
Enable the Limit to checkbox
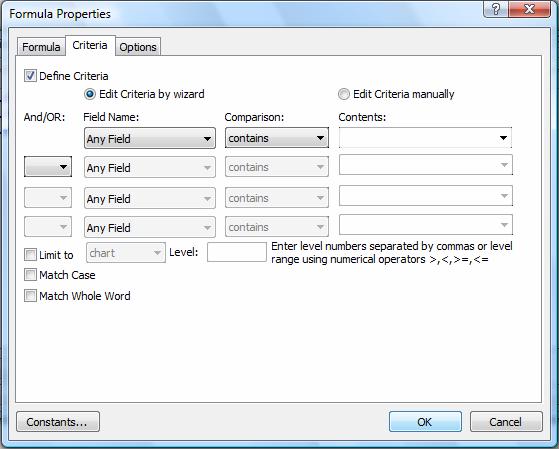click(x=30, y=255)
